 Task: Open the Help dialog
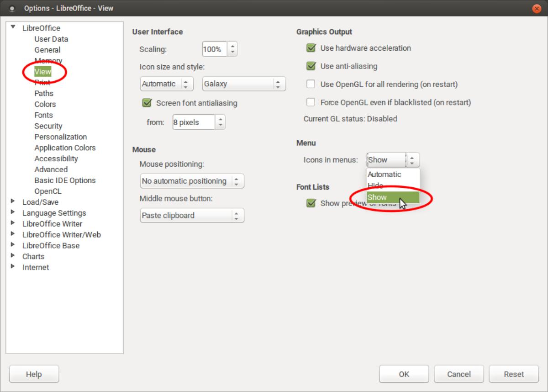point(33,374)
